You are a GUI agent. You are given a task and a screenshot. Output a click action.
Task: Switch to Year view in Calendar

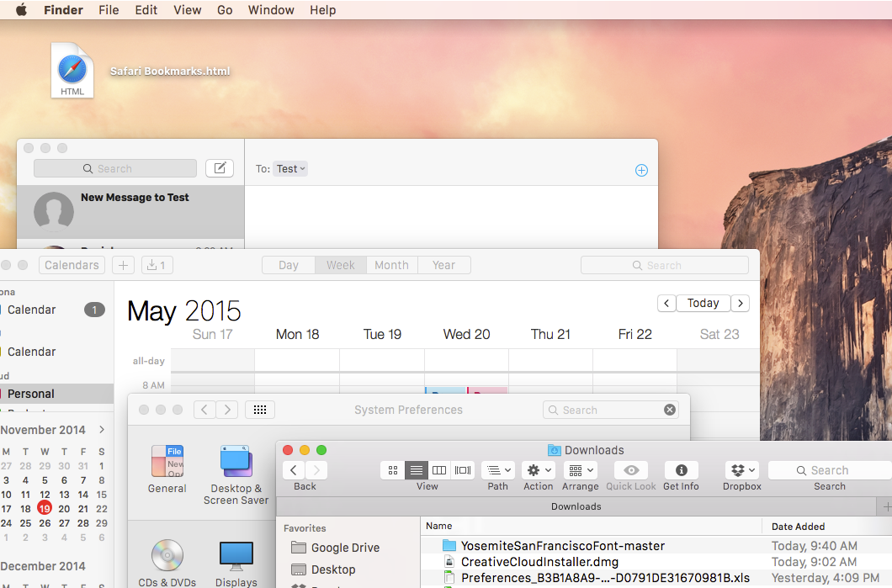tap(443, 265)
